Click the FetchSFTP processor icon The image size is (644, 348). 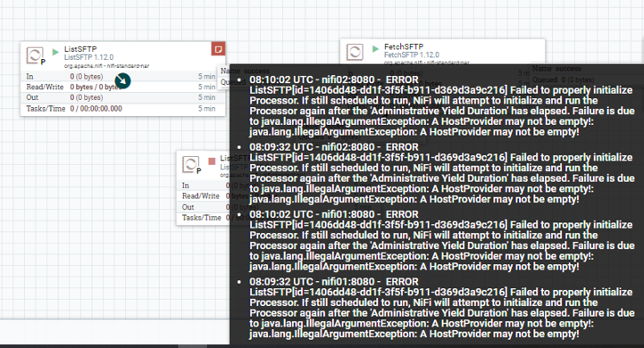pyautogui.click(x=355, y=53)
